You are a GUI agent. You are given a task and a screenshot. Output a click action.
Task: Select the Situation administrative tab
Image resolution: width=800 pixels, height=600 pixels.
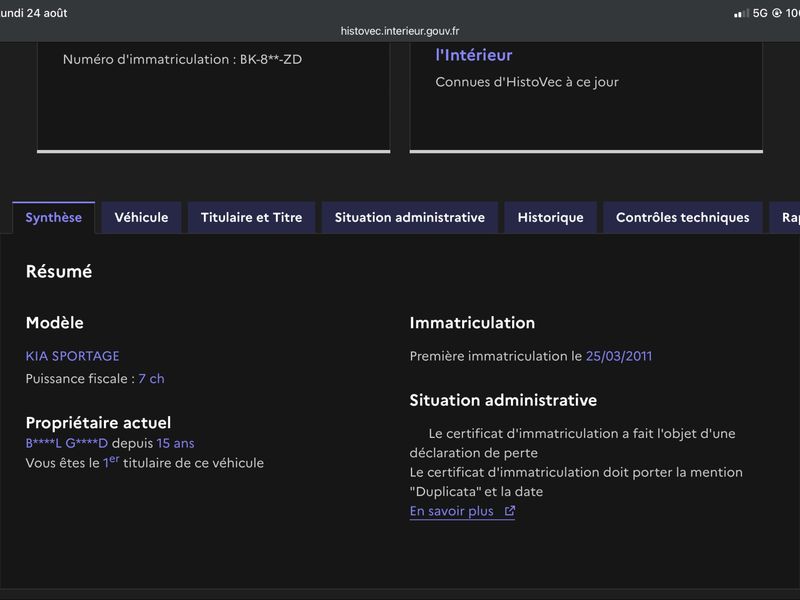coord(410,217)
